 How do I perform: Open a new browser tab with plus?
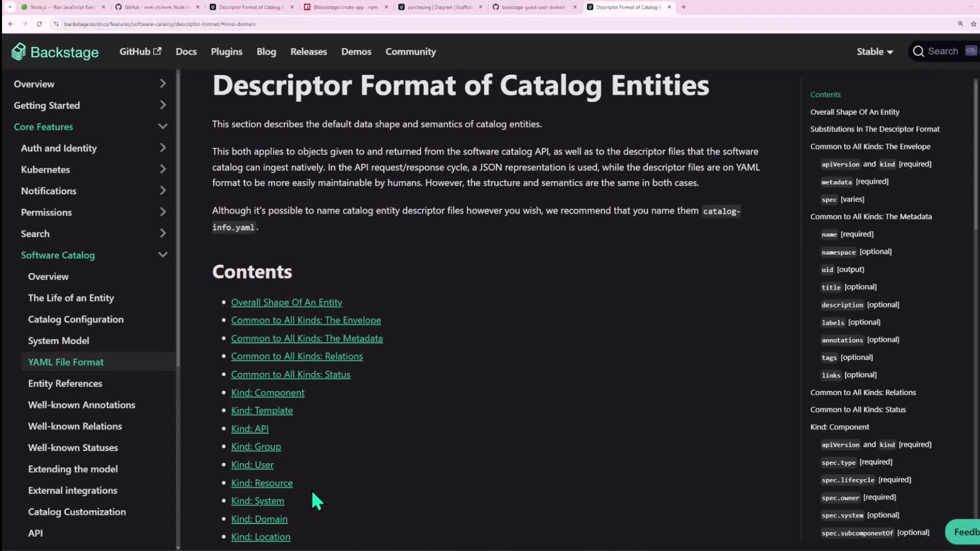point(683,7)
